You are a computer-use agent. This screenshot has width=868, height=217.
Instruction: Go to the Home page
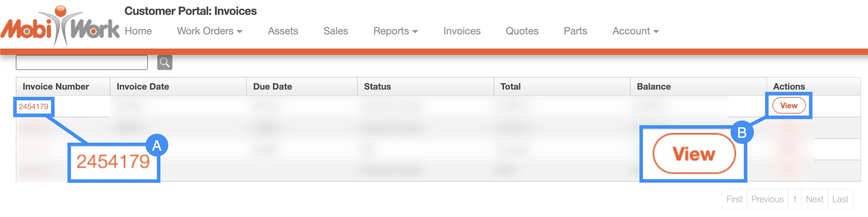(x=138, y=31)
